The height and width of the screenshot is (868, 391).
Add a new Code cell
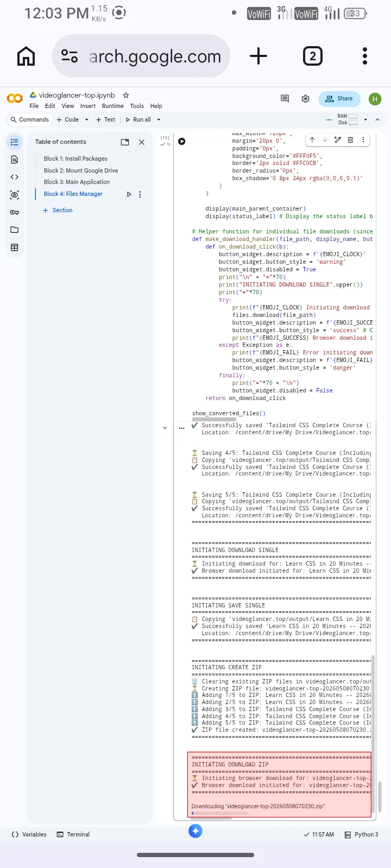tap(68, 119)
